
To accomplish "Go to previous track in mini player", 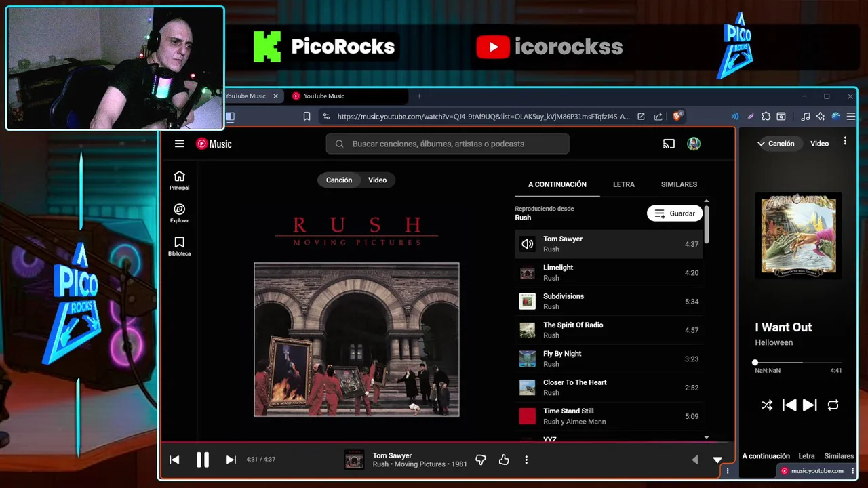I will (x=789, y=405).
